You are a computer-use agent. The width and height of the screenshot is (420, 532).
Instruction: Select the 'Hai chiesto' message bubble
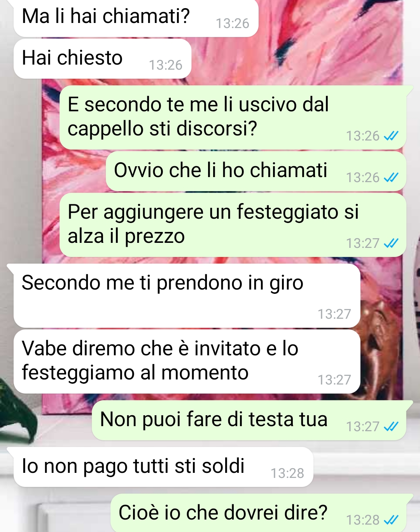pos(103,58)
